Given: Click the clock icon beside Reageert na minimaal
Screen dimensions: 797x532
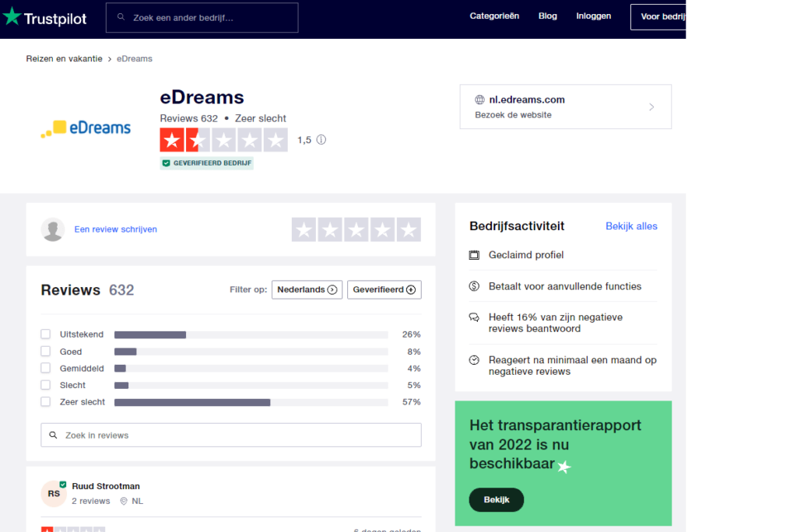Looking at the screenshot, I should (474, 360).
